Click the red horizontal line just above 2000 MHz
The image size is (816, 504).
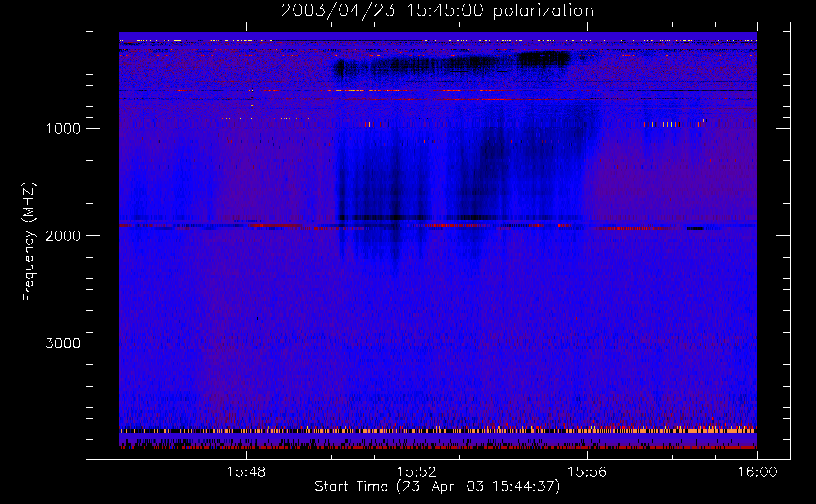[x=438, y=226]
